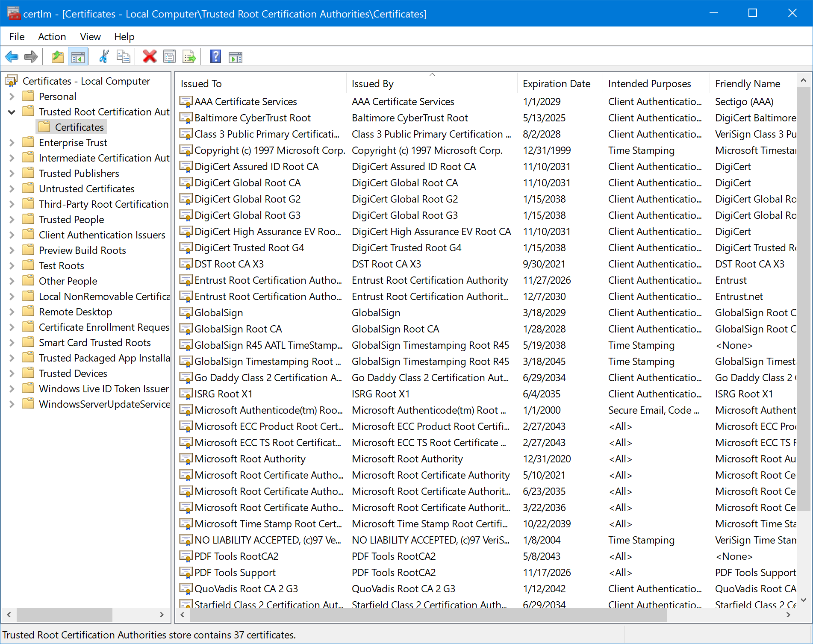Expand the Smart Card Trusted Roots node
This screenshot has width=813, height=644.
[12, 343]
